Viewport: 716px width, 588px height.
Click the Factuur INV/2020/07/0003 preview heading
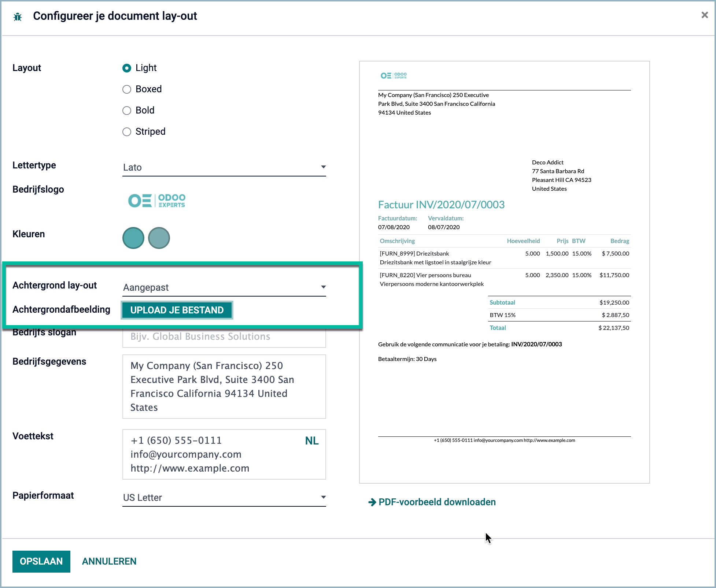point(441,205)
